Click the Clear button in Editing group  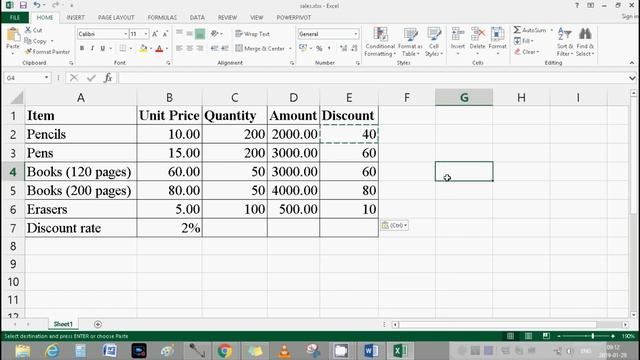click(527, 52)
